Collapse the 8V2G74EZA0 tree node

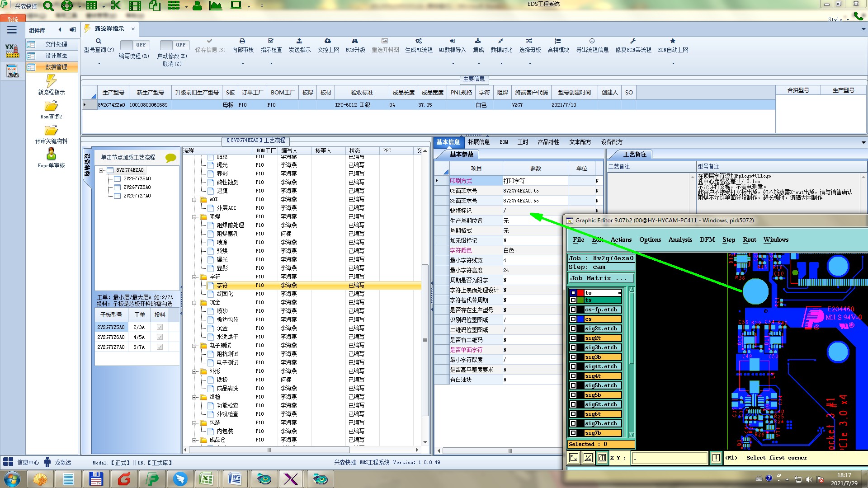[102, 170]
